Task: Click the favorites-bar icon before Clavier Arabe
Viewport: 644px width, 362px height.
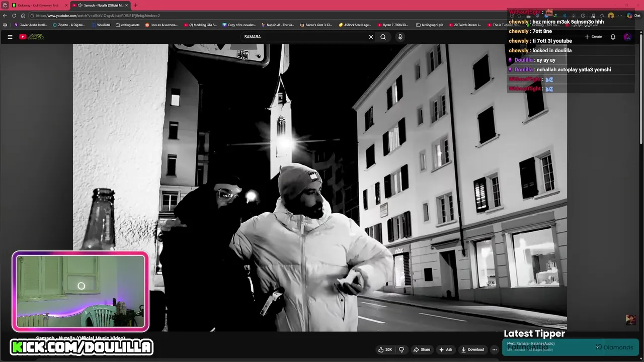Action: pos(5,25)
